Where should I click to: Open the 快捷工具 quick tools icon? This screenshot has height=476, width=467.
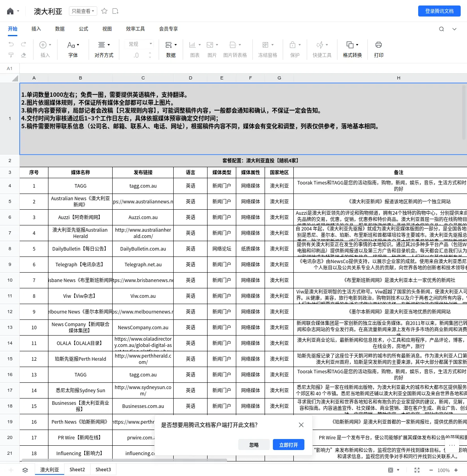pos(320,45)
